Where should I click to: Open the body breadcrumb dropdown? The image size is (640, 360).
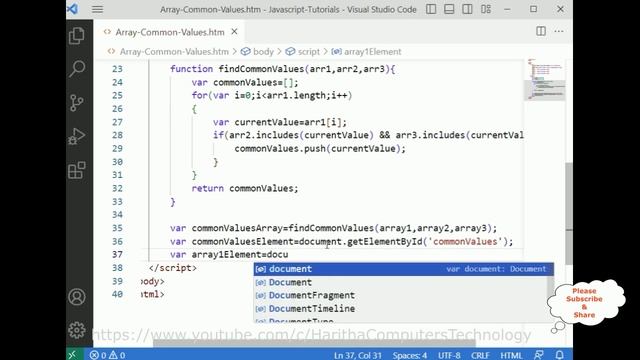point(263,52)
